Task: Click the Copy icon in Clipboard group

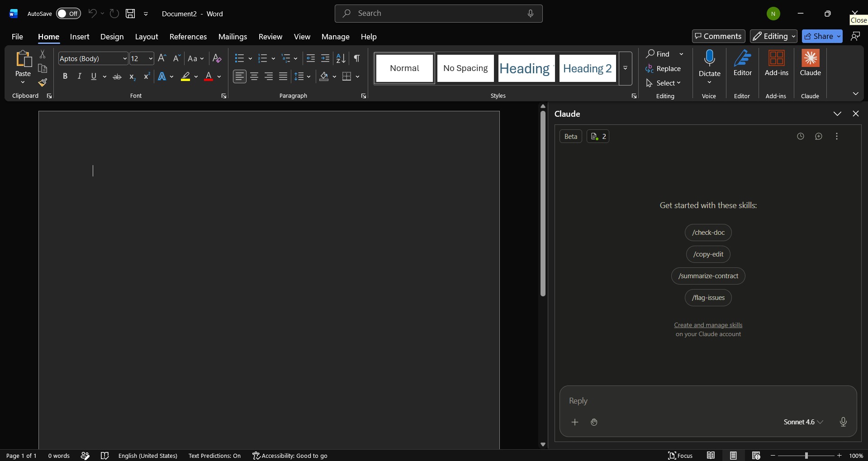Action: point(43,68)
